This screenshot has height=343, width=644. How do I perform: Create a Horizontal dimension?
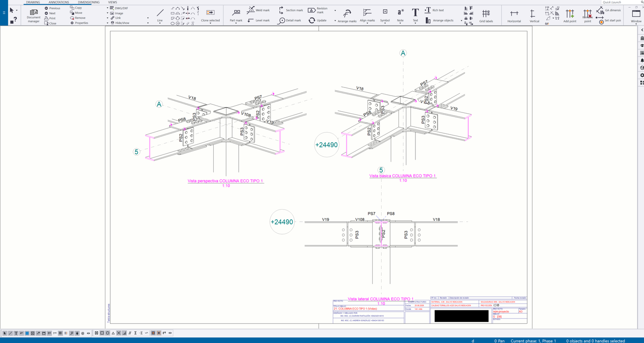[514, 15]
